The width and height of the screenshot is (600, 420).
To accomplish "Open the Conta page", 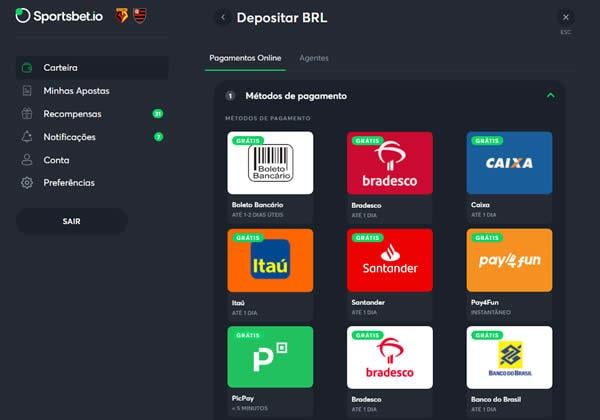I will 92,160.
